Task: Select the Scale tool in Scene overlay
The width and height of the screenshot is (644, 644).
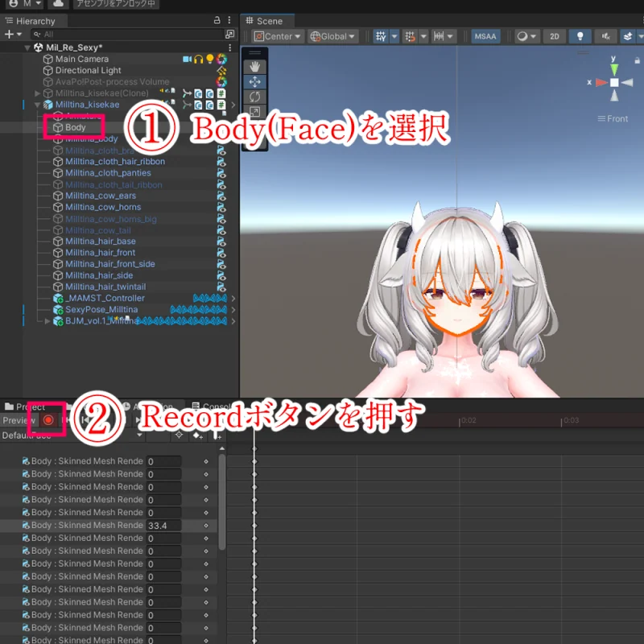Action: [x=254, y=111]
